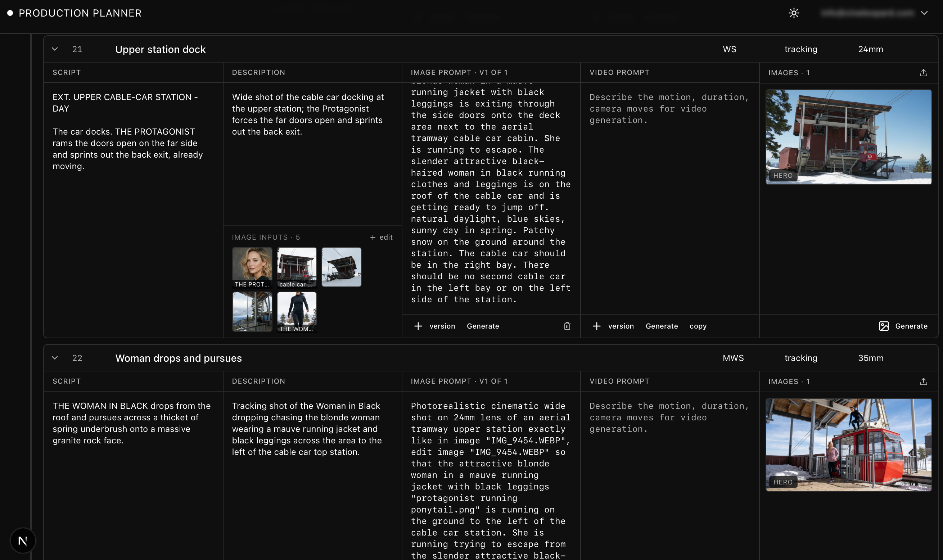943x560 pixels.
Task: Open the unlabeled station input thumbnail
Action: 341,267
